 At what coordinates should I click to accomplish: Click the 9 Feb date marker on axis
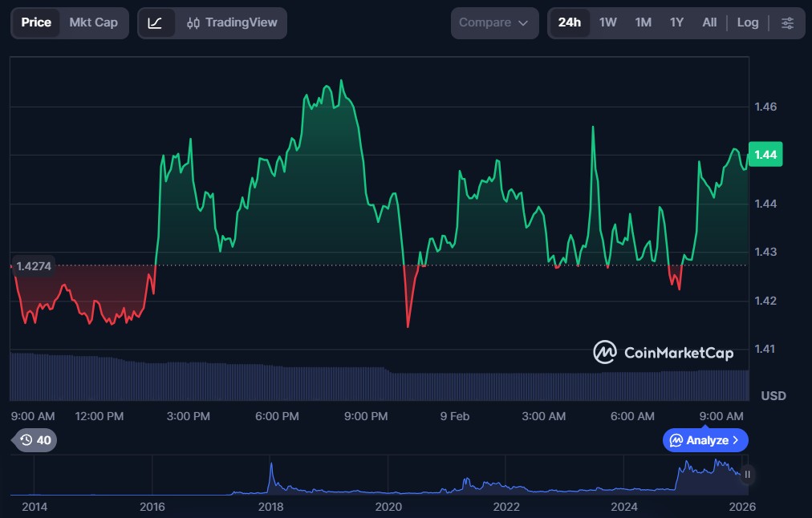454,416
